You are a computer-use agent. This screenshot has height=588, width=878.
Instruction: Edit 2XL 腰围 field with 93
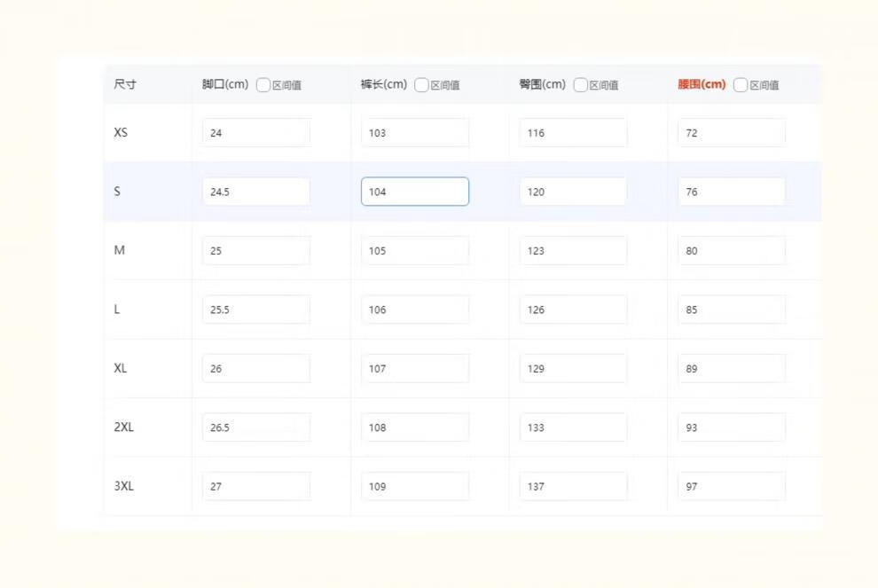coord(732,427)
